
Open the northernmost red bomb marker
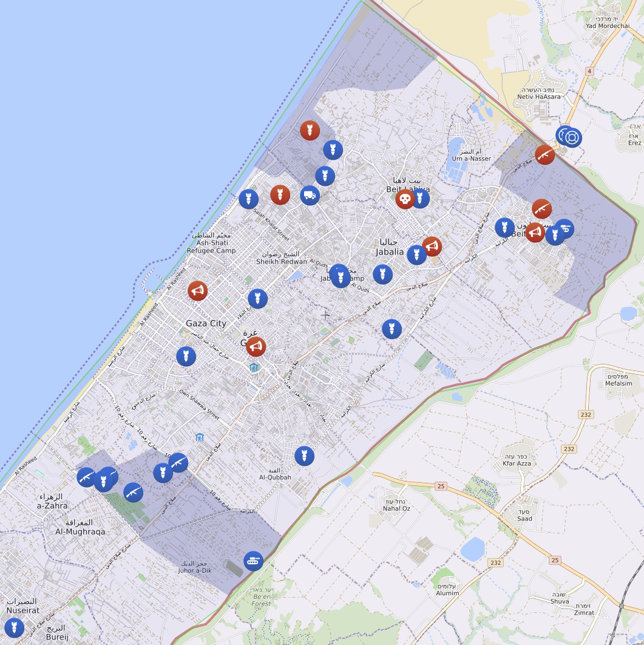(x=310, y=130)
